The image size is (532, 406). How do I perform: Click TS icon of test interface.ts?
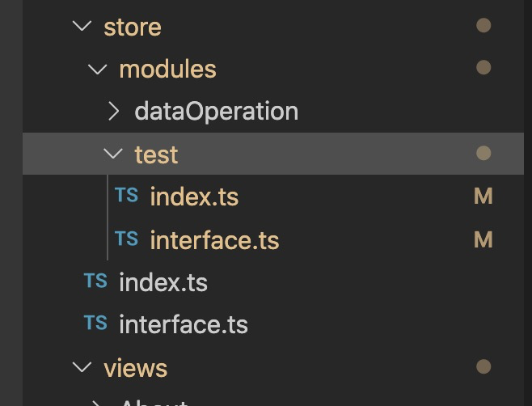tap(126, 239)
